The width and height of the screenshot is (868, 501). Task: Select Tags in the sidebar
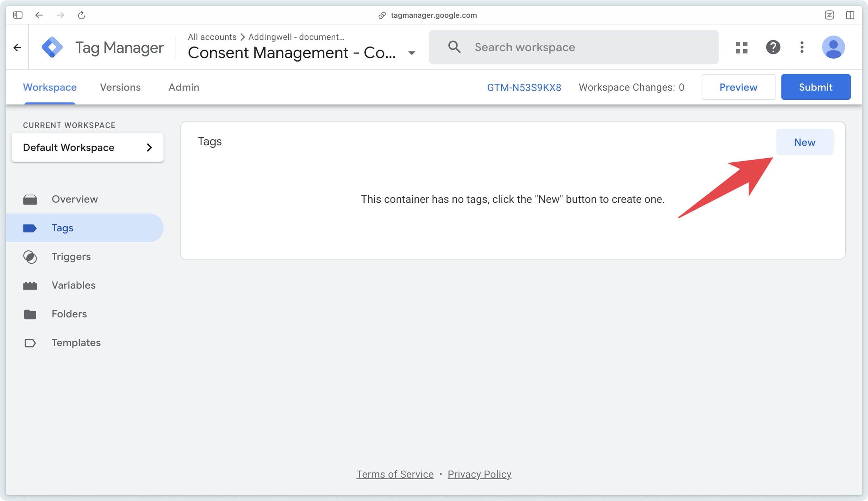pos(85,228)
